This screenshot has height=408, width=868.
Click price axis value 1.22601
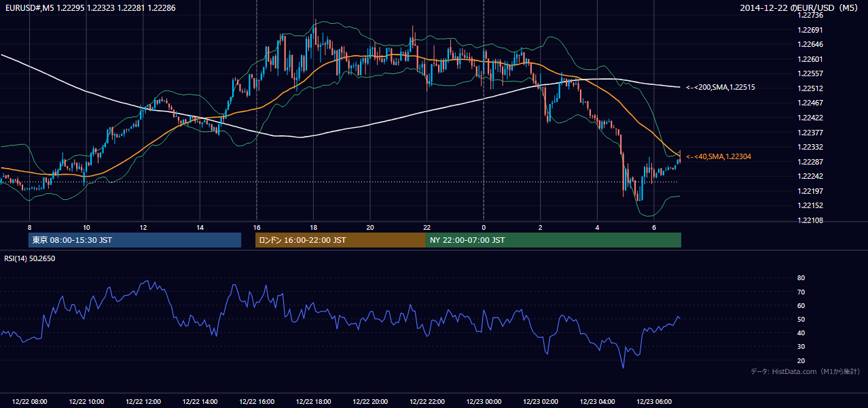812,59
